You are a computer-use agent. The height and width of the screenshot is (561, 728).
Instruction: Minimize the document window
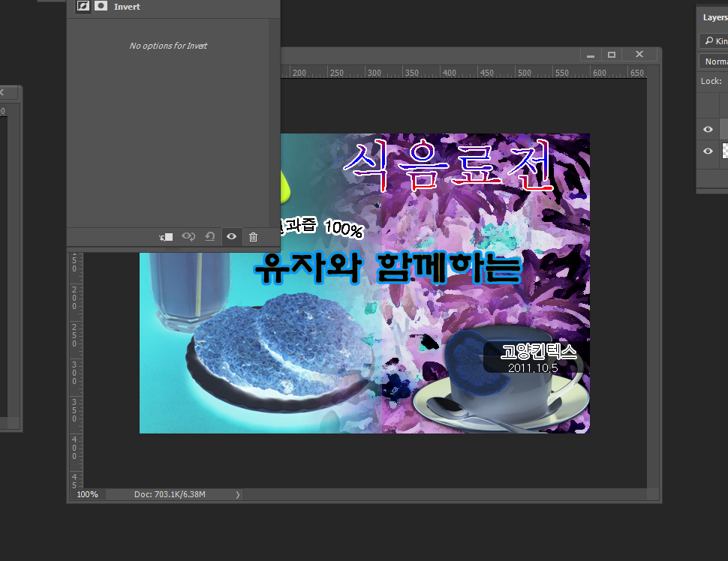tap(591, 55)
